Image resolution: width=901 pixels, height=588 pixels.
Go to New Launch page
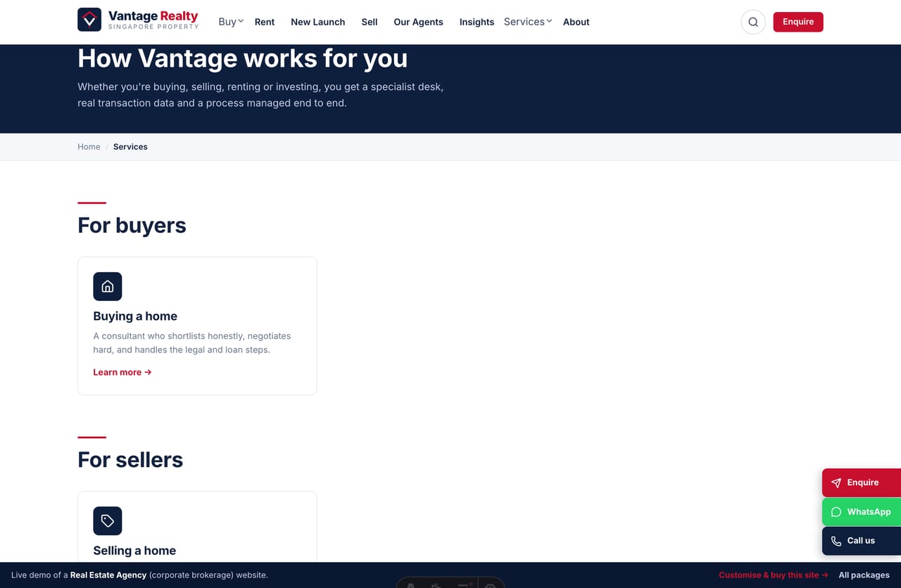[x=318, y=22]
